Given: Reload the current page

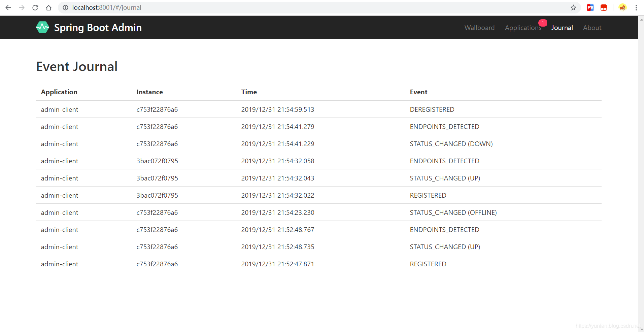Looking at the screenshot, I should (x=35, y=8).
